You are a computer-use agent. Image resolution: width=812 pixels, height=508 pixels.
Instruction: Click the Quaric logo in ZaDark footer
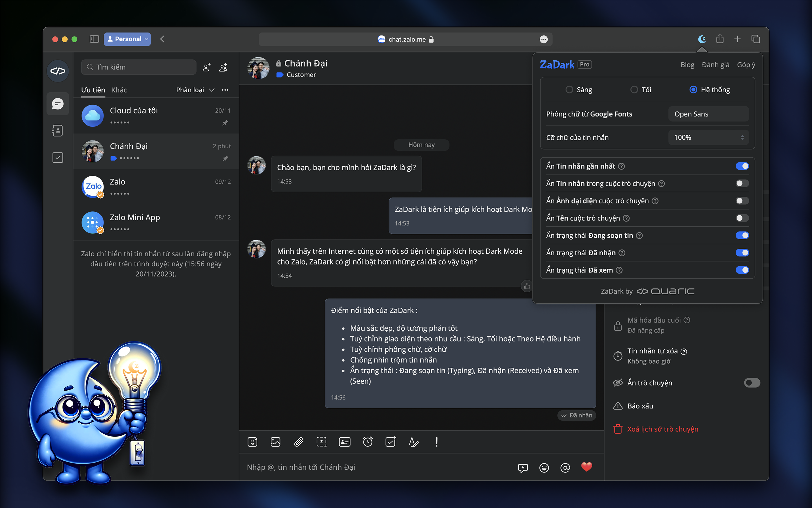coord(665,291)
